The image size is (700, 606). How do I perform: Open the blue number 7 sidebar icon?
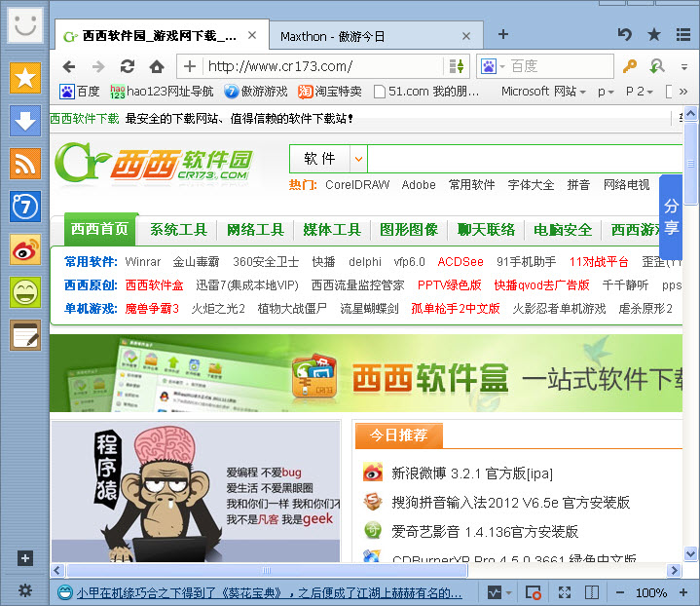point(25,207)
